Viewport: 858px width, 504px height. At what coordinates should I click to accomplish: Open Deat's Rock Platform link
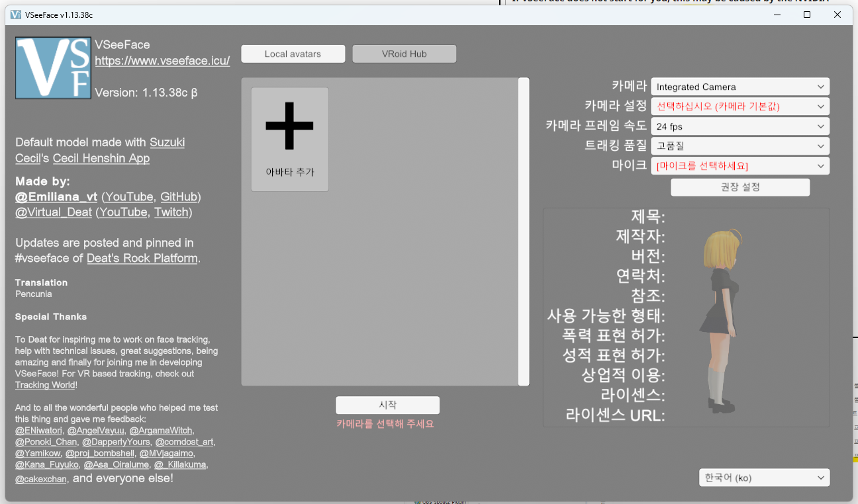[x=142, y=258]
